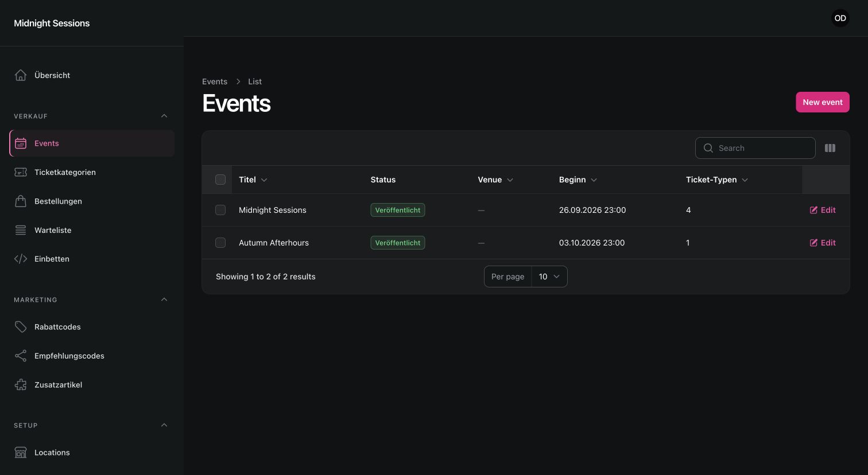Click the home icon beside Übersicht

[x=21, y=75]
